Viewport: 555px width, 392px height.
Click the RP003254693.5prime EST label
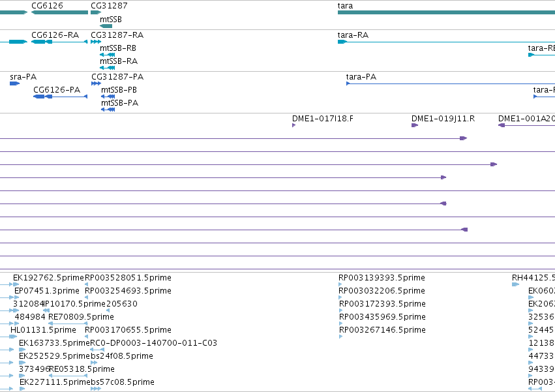128,291
